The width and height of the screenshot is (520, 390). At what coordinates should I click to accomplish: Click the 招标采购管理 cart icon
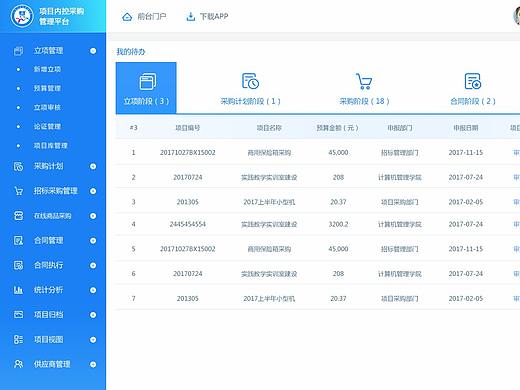click(19, 191)
